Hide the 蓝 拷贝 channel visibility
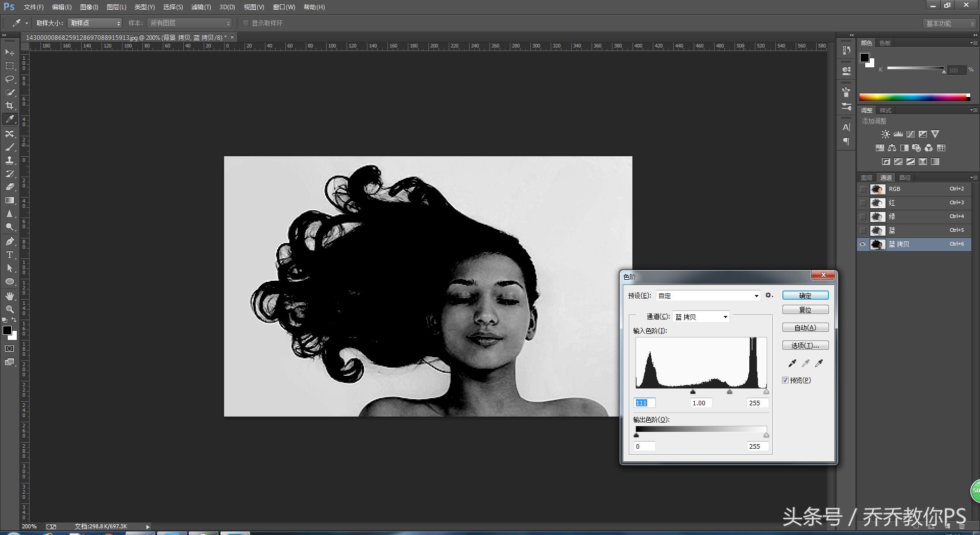This screenshot has width=980, height=535. (x=863, y=245)
